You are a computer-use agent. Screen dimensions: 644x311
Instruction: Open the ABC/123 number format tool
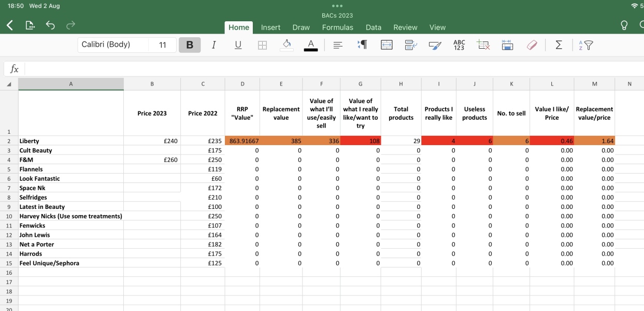pos(459,45)
